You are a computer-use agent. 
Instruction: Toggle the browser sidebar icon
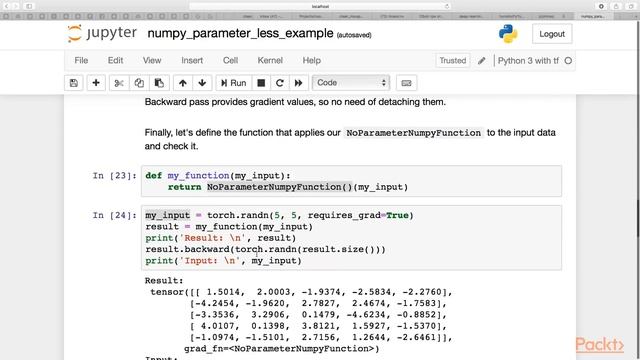point(29,6)
